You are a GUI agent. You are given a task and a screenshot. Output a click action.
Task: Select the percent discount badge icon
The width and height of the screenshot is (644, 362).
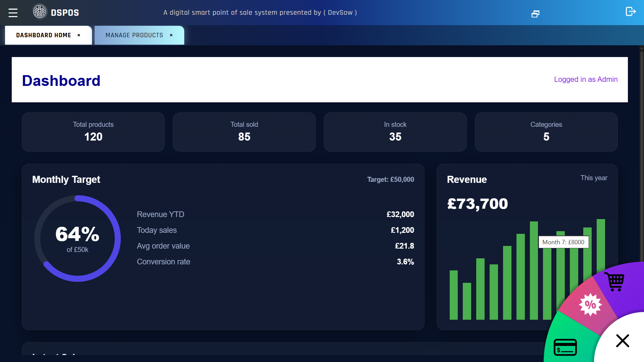[590, 305]
